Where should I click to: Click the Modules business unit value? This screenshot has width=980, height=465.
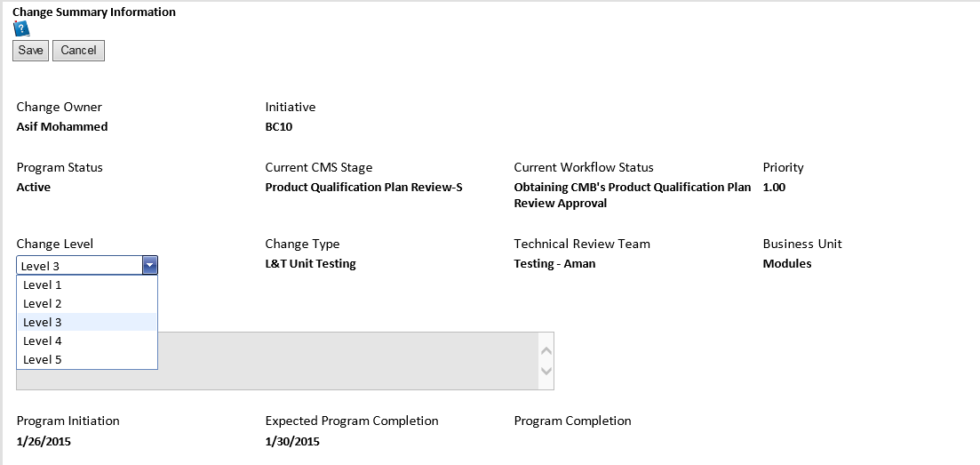pyautogui.click(x=787, y=264)
